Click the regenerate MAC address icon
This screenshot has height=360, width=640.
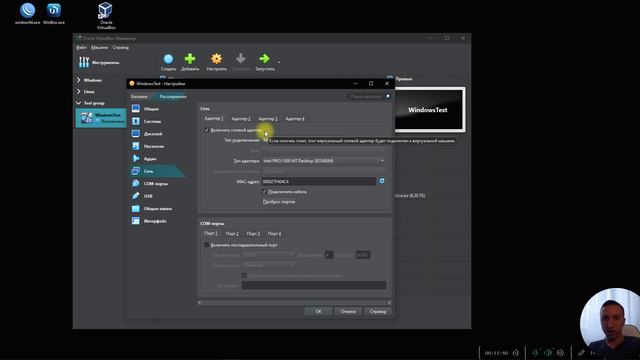coord(382,181)
